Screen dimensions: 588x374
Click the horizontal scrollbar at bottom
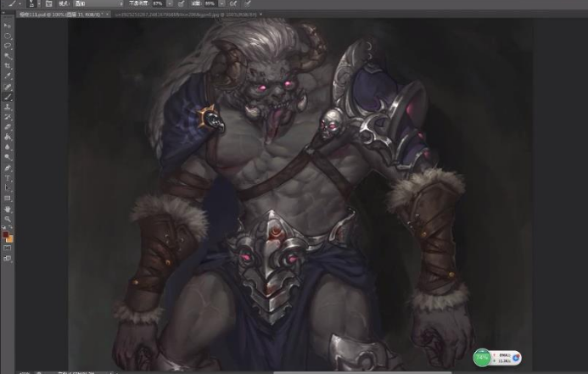[361, 372]
